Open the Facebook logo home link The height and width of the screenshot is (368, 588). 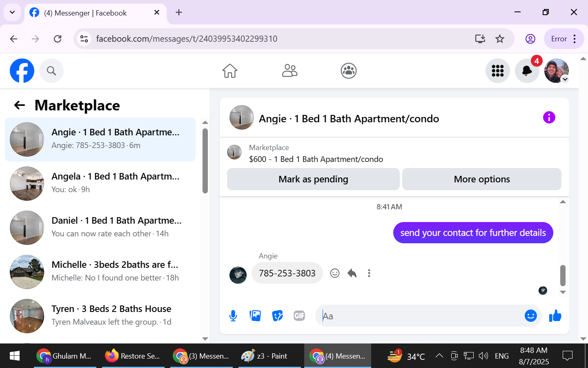point(22,71)
